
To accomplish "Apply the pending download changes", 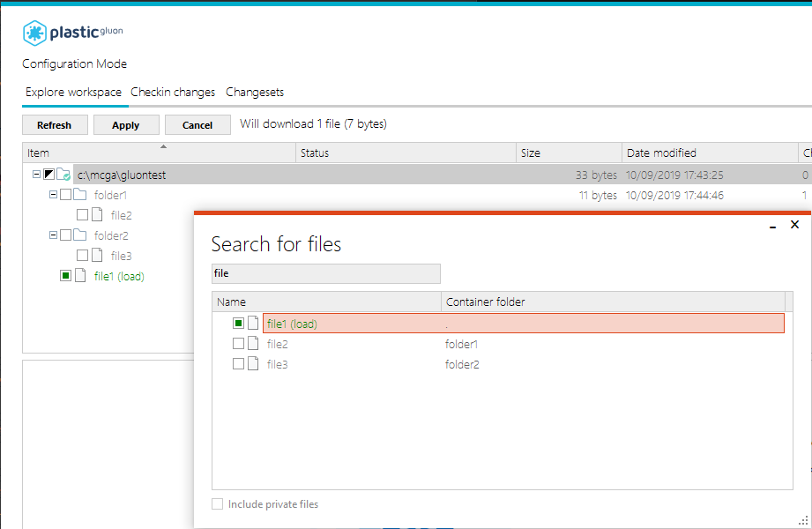I will (x=126, y=124).
